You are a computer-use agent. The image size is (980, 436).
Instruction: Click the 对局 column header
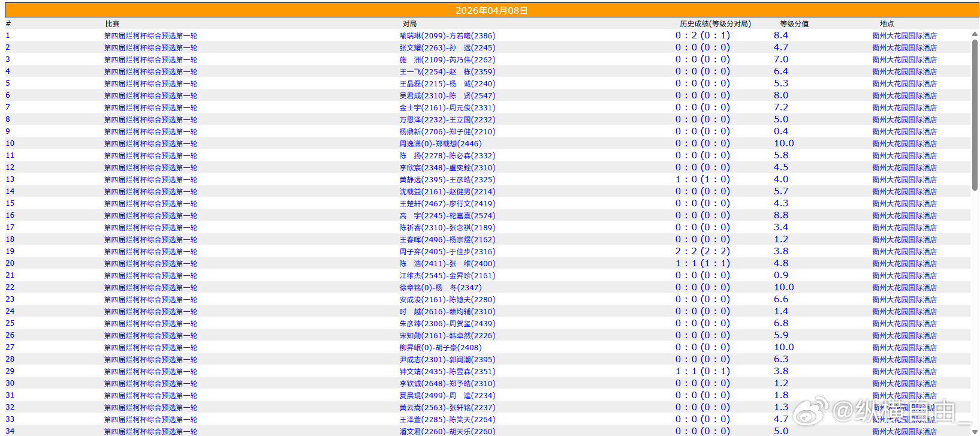pos(409,24)
